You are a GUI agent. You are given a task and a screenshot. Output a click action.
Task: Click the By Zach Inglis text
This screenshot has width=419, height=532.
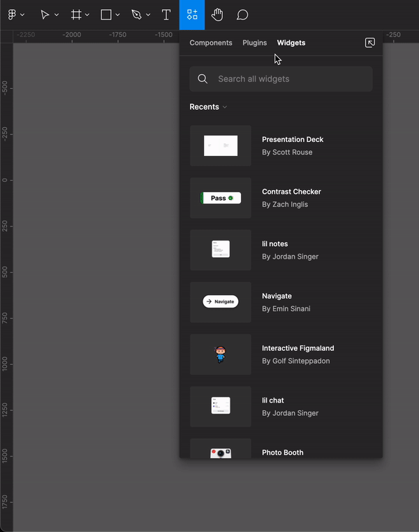pyautogui.click(x=285, y=205)
